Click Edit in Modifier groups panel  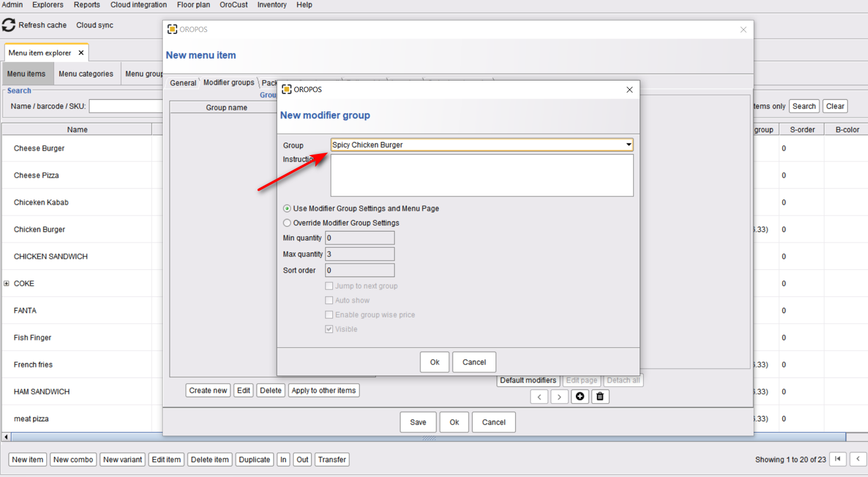[244, 391]
